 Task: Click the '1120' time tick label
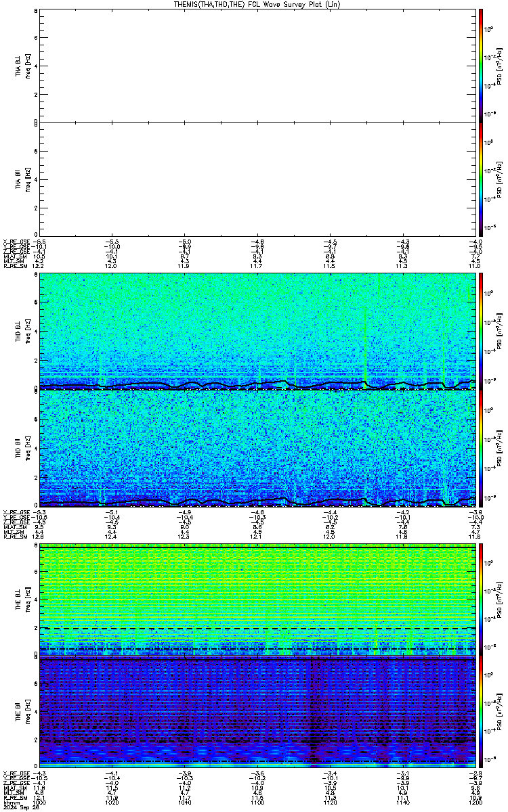pyautogui.click(x=330, y=803)
